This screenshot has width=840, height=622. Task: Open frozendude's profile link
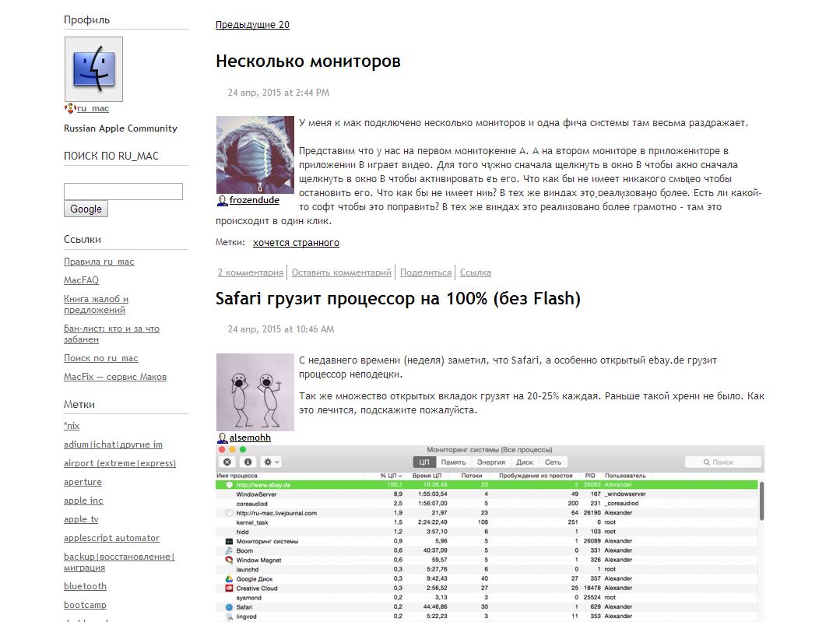tap(255, 200)
